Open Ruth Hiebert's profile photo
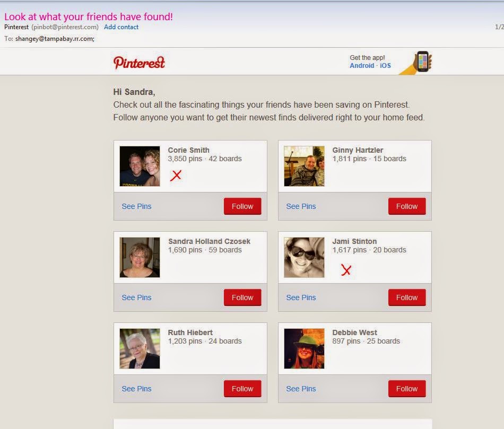The height and width of the screenshot is (429, 504). point(140,349)
